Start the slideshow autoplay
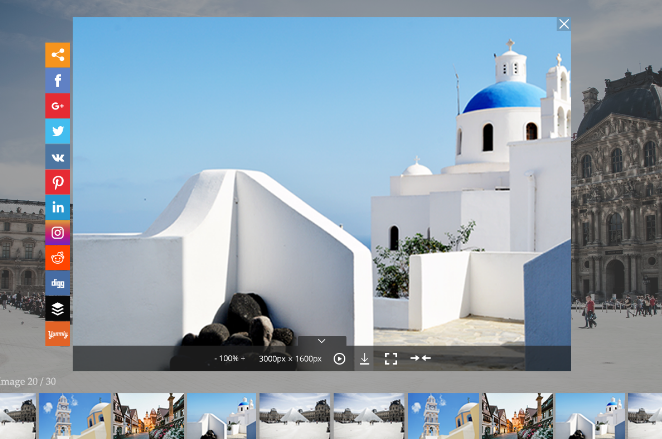Viewport: 662px width, 439px height. (339, 359)
